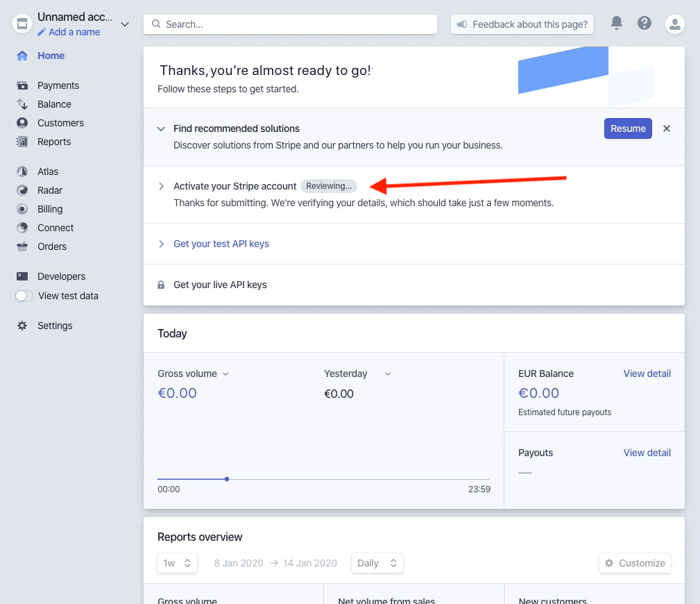Go to the Home page
The image size is (700, 604).
click(x=51, y=56)
